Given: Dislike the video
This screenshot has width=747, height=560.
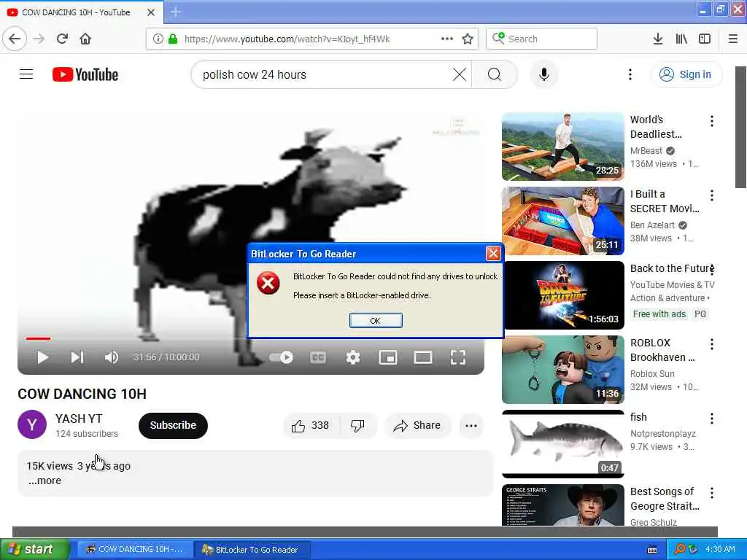Looking at the screenshot, I should coord(357,425).
